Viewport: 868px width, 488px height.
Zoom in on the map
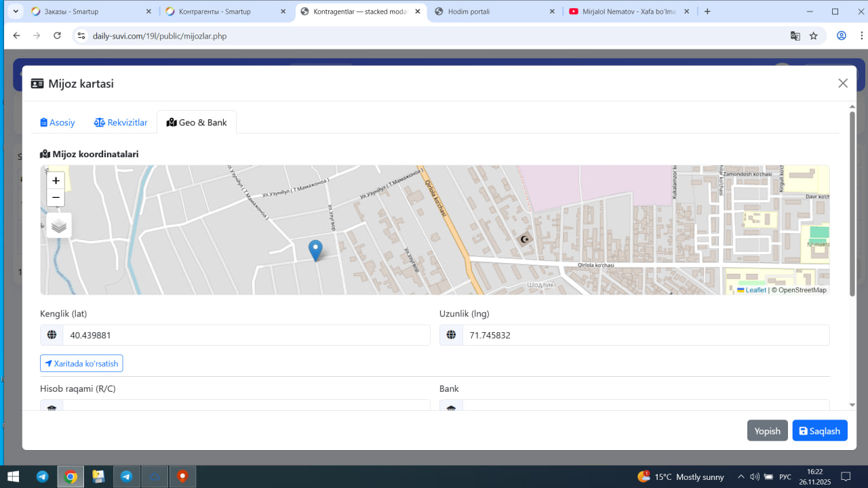pos(56,181)
